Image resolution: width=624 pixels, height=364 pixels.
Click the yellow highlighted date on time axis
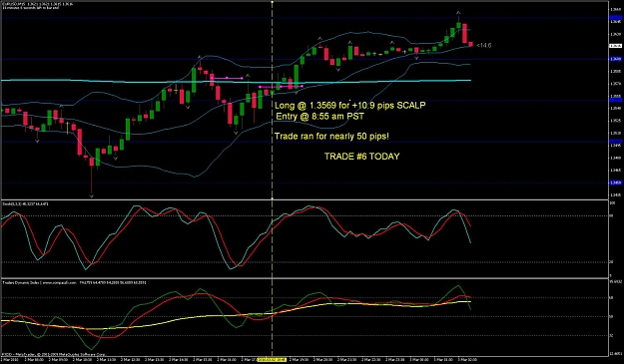272,360
